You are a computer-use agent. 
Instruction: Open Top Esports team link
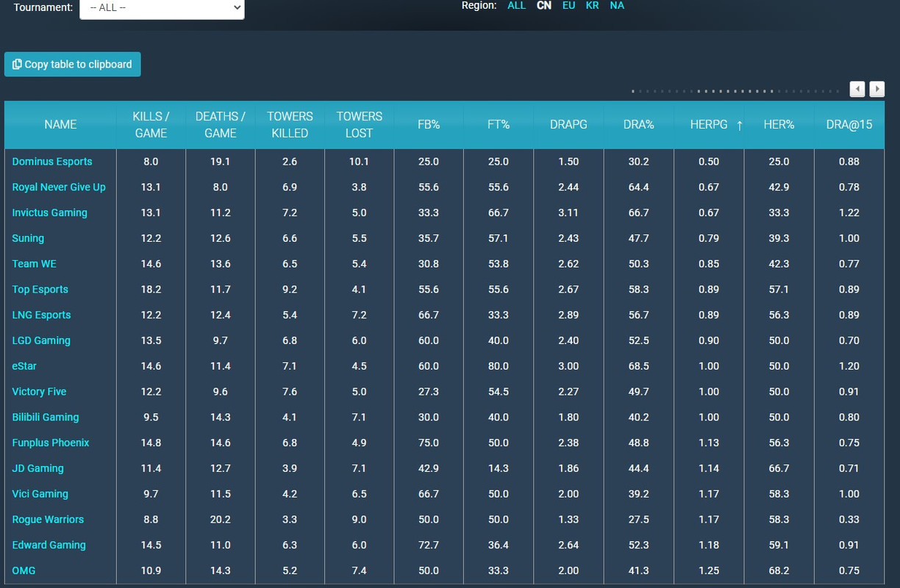point(40,289)
